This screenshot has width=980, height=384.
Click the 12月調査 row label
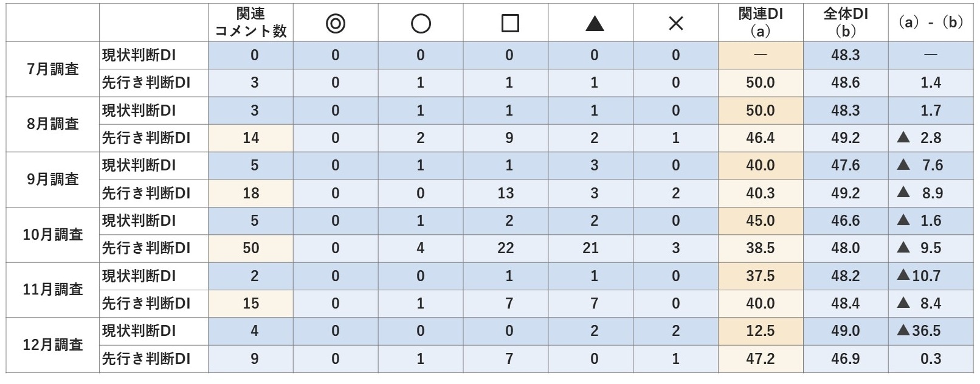[53, 344]
